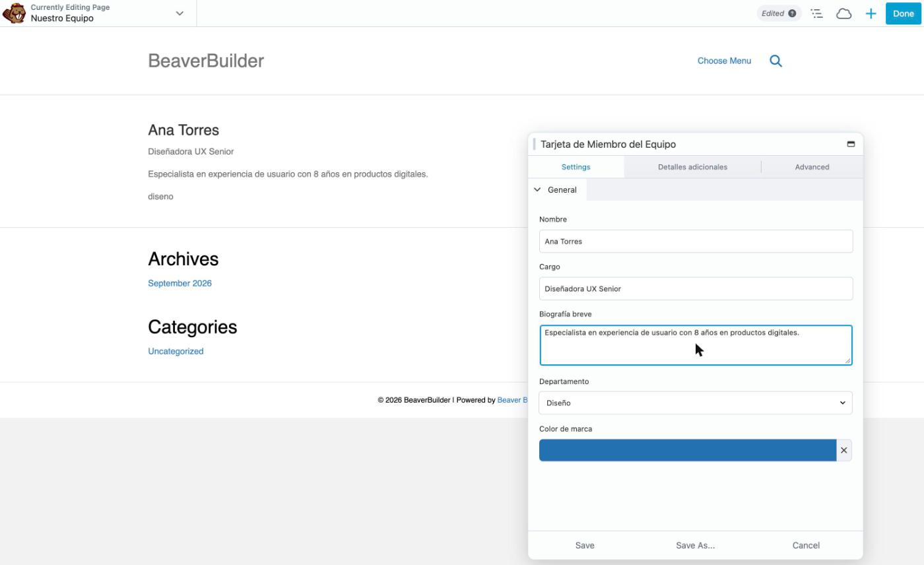Click the biography paragraph on the page
The width and height of the screenshot is (924, 565).
click(x=288, y=174)
